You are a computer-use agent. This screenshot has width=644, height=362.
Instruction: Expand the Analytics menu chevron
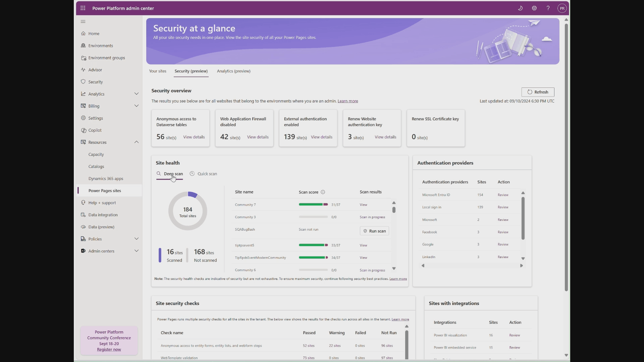[137, 94]
